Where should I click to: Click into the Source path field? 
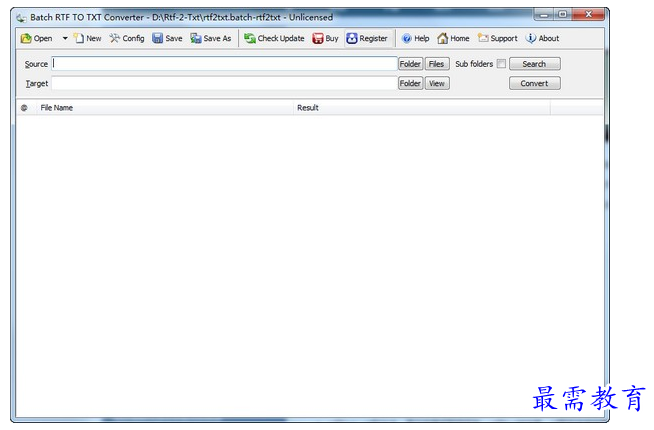pos(224,64)
